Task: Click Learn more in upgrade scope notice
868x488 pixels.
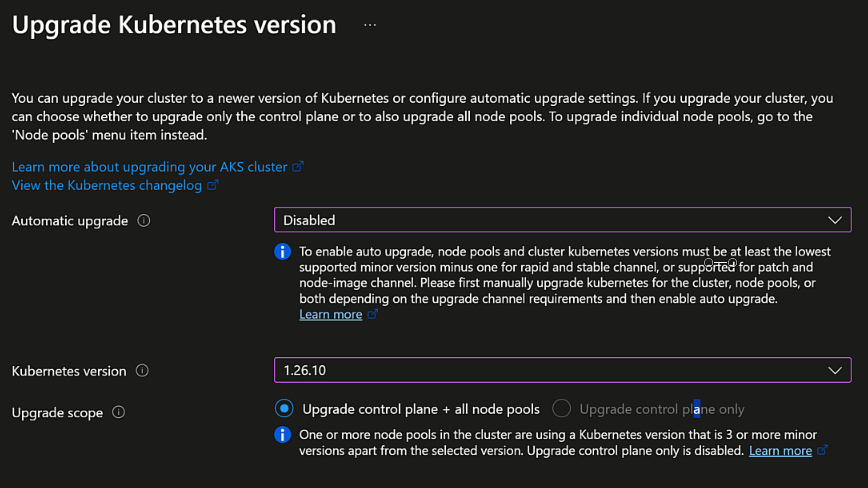Action: [780, 451]
